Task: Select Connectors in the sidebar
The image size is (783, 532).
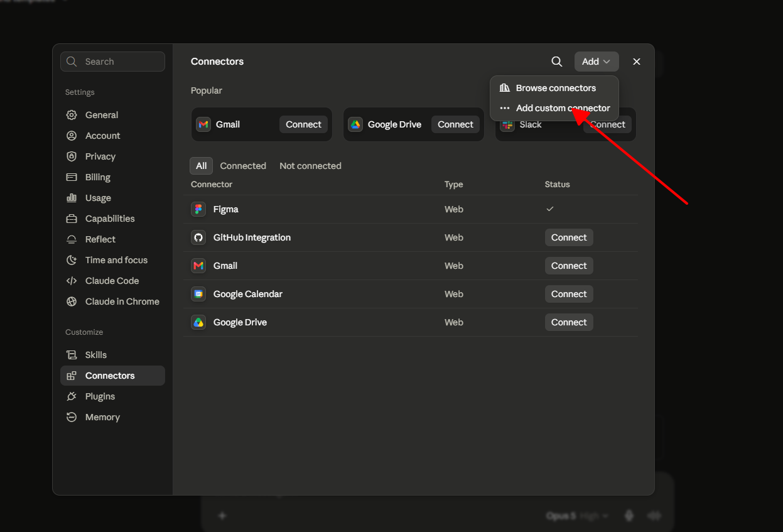Action: pyautogui.click(x=113, y=376)
